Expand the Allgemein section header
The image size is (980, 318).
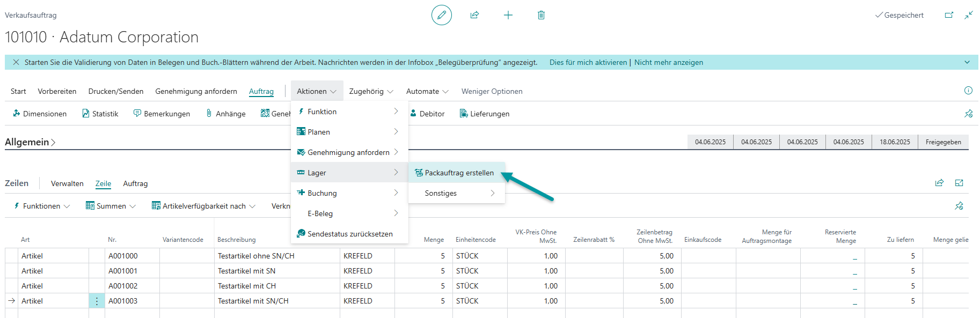[30, 142]
